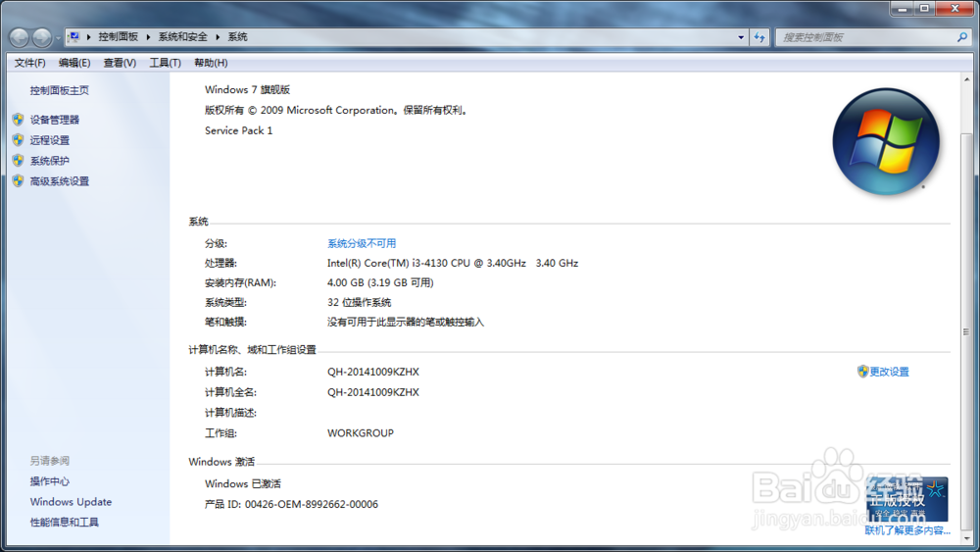Click the refresh button by address bar
Image resolution: width=980 pixels, height=552 pixels.
pos(759,37)
